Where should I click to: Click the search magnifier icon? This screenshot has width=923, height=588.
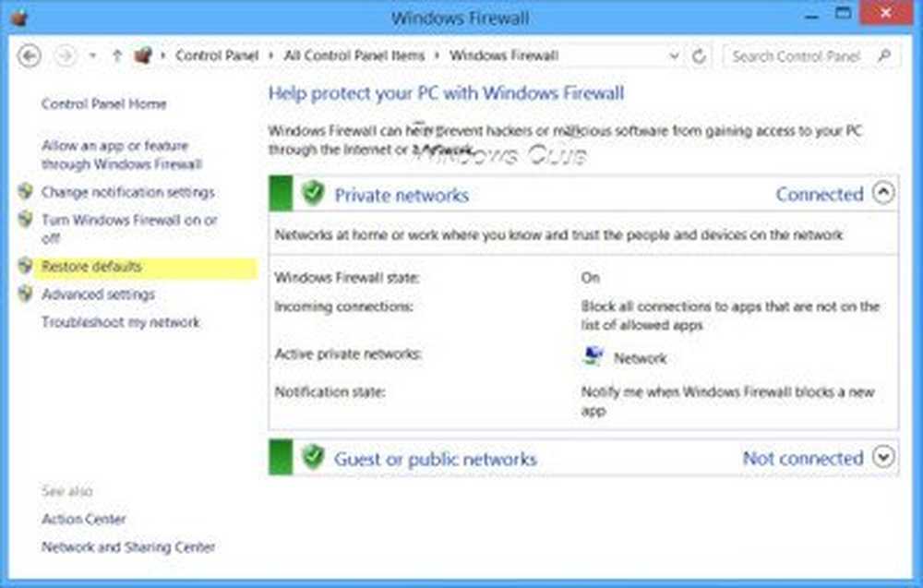(x=884, y=56)
